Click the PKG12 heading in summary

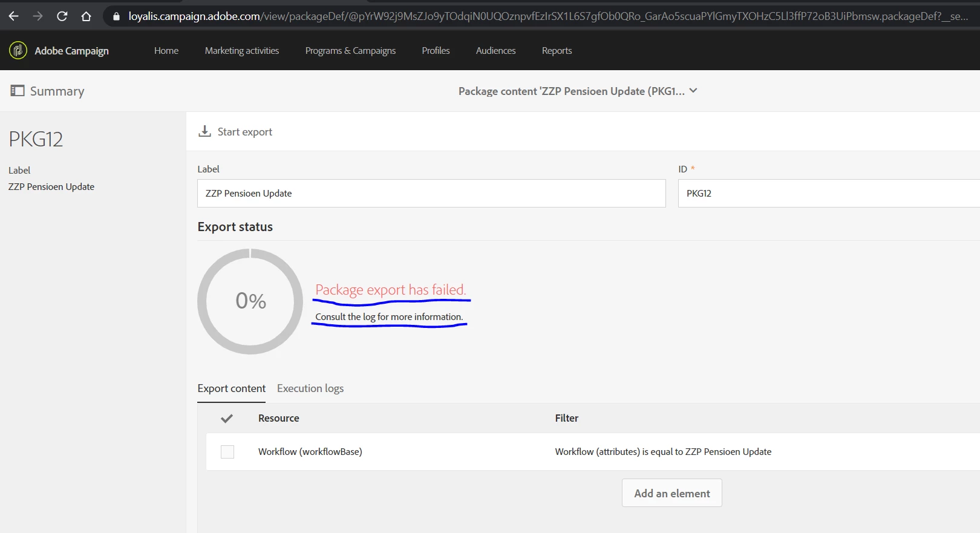(36, 139)
